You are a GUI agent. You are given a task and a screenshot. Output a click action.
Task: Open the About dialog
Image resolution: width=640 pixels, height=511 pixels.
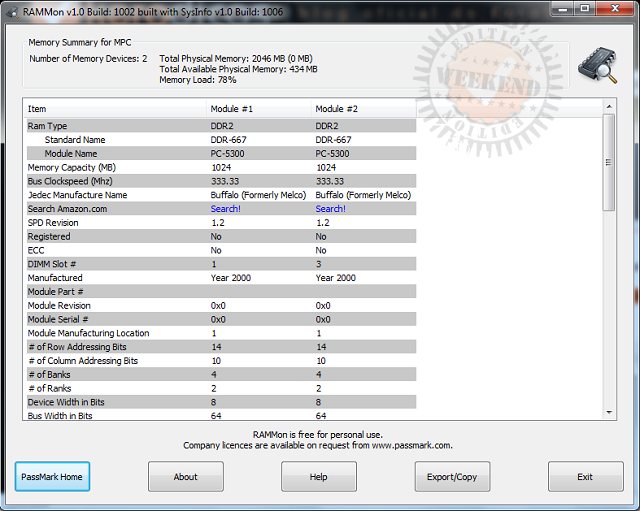pos(186,477)
